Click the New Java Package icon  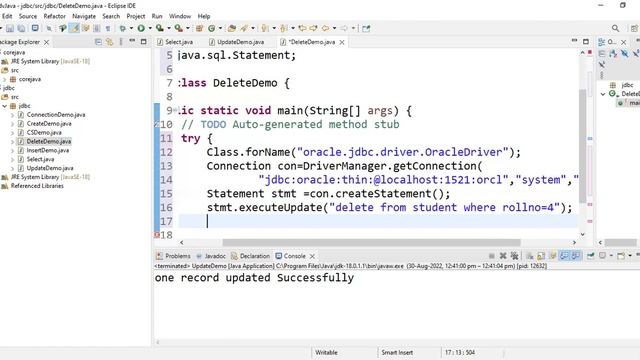pos(199,28)
